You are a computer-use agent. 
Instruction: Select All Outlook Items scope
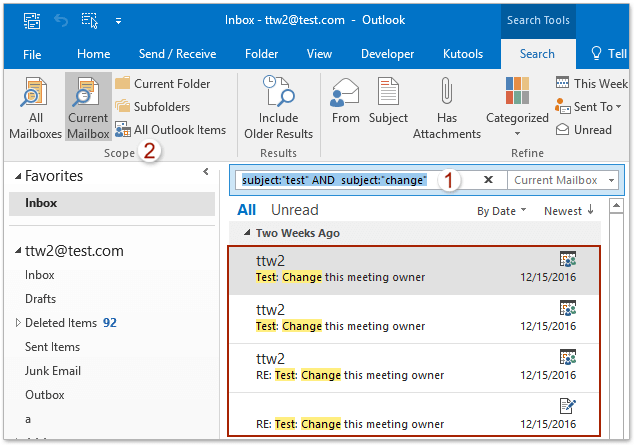pos(170,129)
